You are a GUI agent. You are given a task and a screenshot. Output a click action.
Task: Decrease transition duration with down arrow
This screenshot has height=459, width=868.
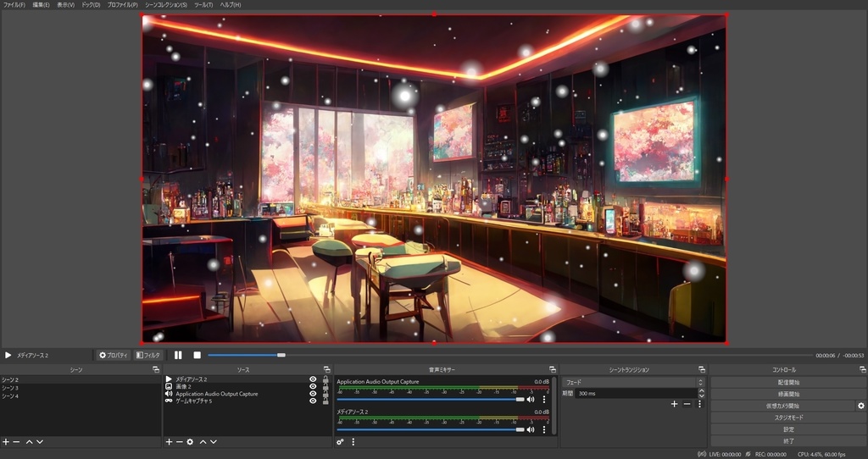click(701, 396)
